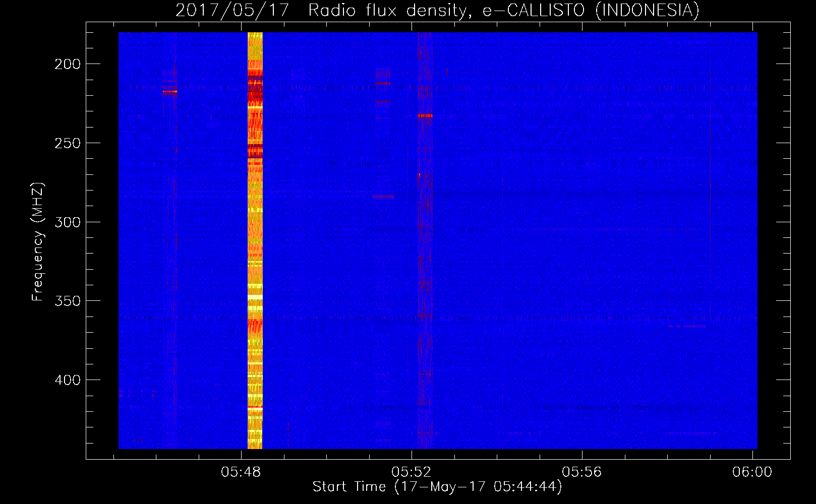The image size is (816, 504).
Task: Click the bright yellow burst band near 05:48
Action: pyautogui.click(x=255, y=240)
